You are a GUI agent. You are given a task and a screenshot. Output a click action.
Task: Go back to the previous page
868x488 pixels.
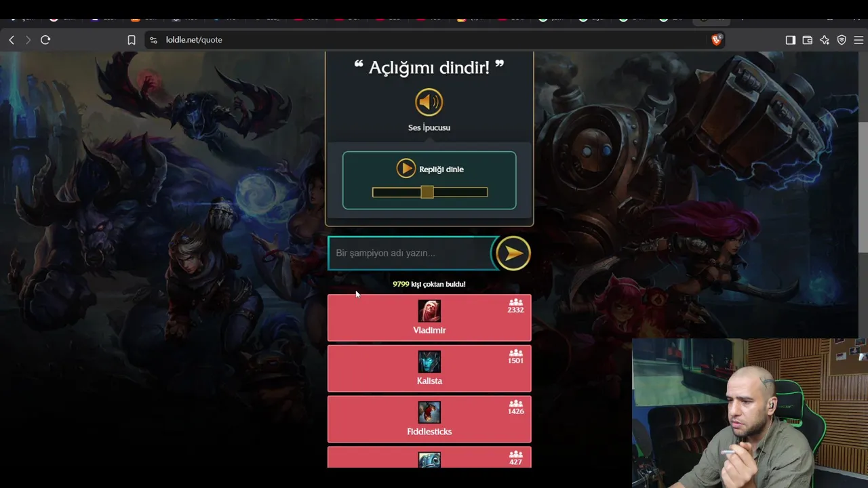click(x=12, y=40)
